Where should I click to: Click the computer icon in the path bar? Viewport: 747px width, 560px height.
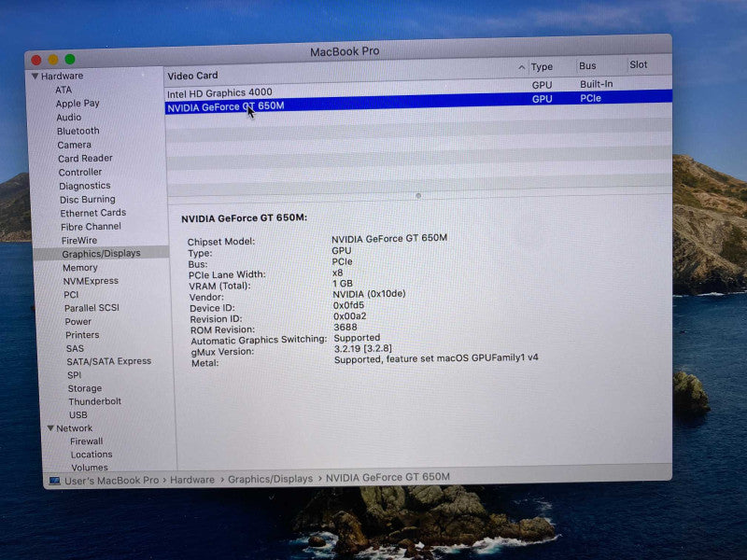(54, 481)
